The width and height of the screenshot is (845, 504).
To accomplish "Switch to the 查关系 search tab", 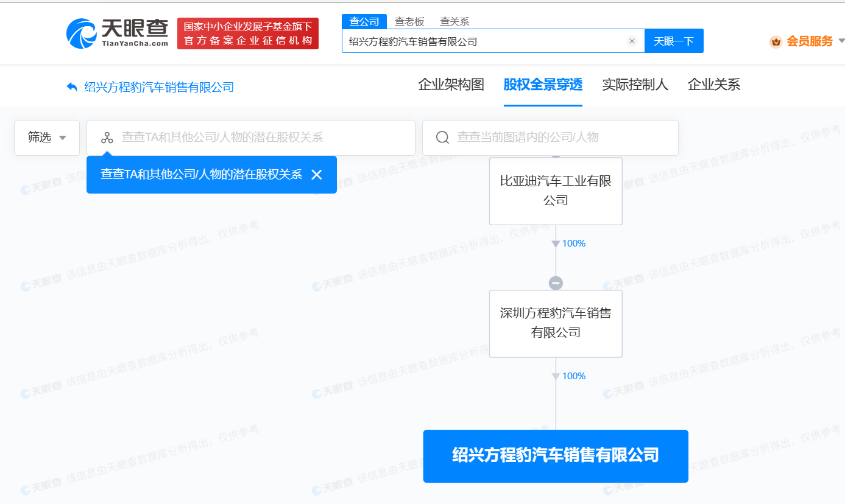I will pyautogui.click(x=454, y=21).
